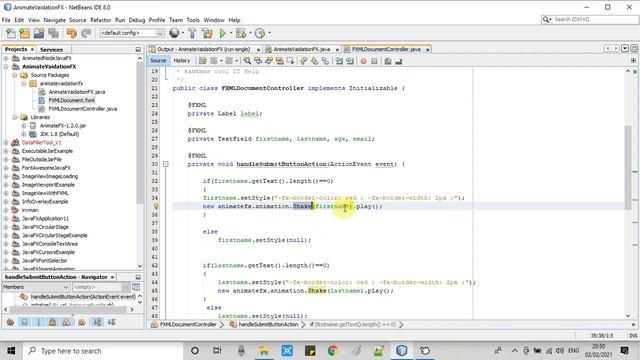
Task: Click the Stop Macro Recording square icon
Action: [374, 61]
